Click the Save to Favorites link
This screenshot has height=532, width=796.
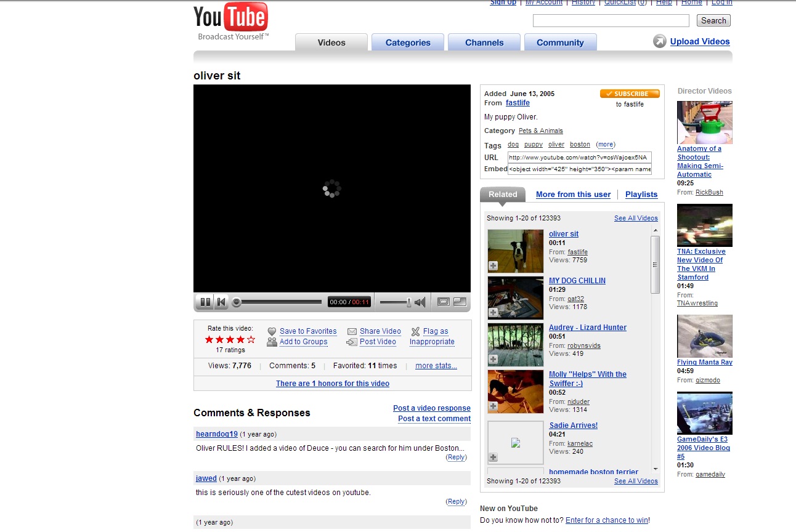point(308,331)
